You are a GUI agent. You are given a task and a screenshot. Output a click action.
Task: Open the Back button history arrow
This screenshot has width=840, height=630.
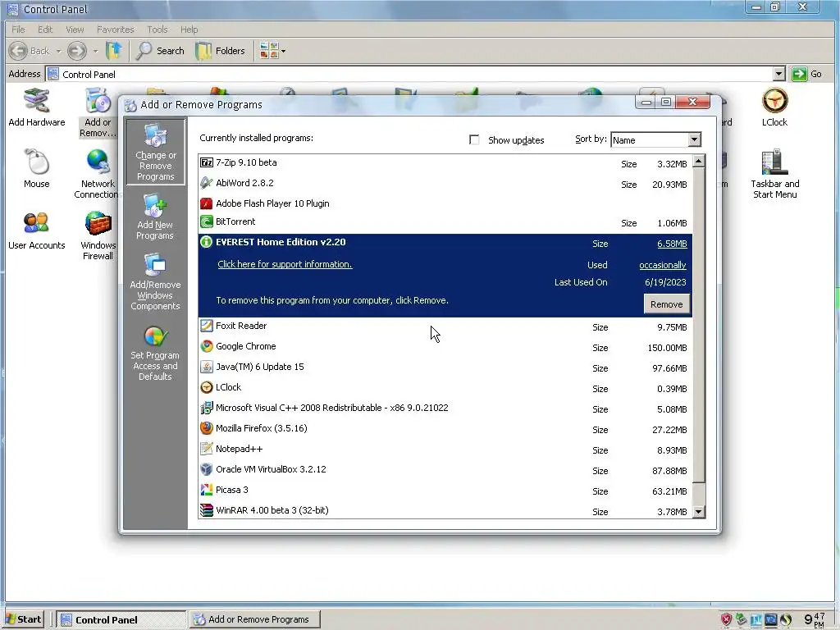[x=58, y=52]
